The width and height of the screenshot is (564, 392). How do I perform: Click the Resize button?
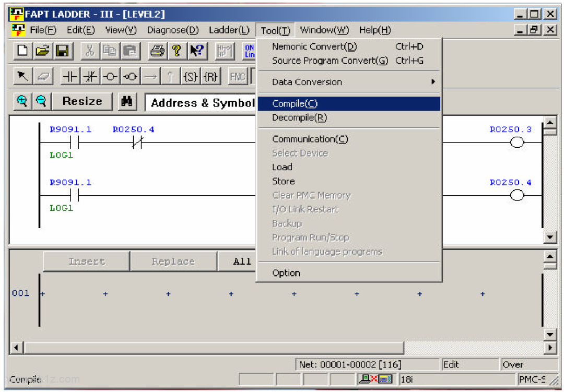[82, 101]
